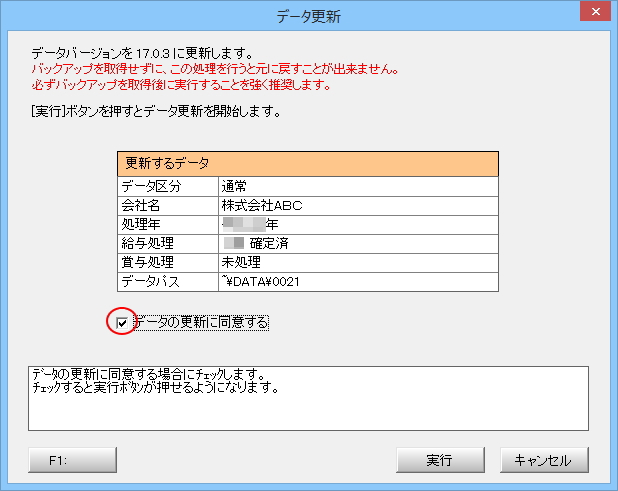Viewport: 618px width, 491px height.
Task: Click the help description text box
Action: point(308,398)
